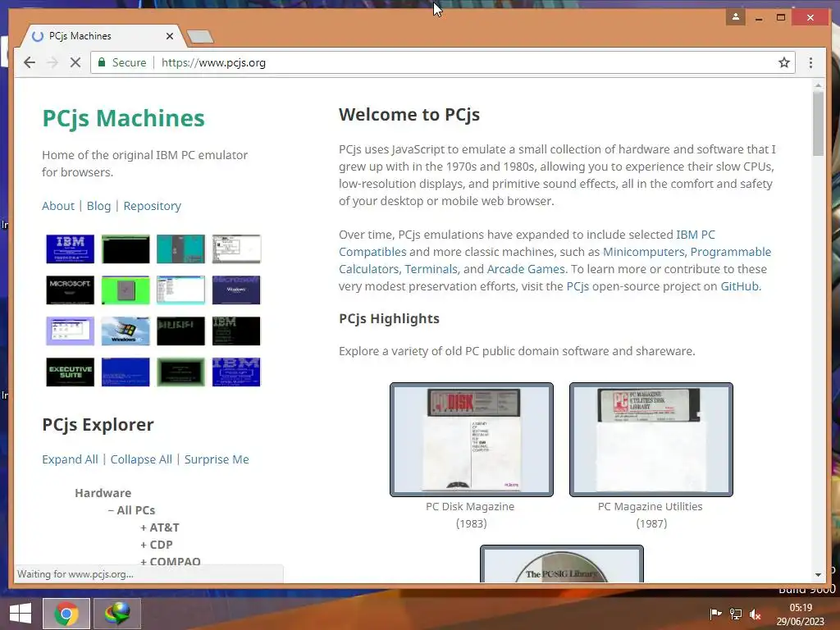
Task: Open the teal and gray thumbnail
Action: pyautogui.click(x=180, y=249)
